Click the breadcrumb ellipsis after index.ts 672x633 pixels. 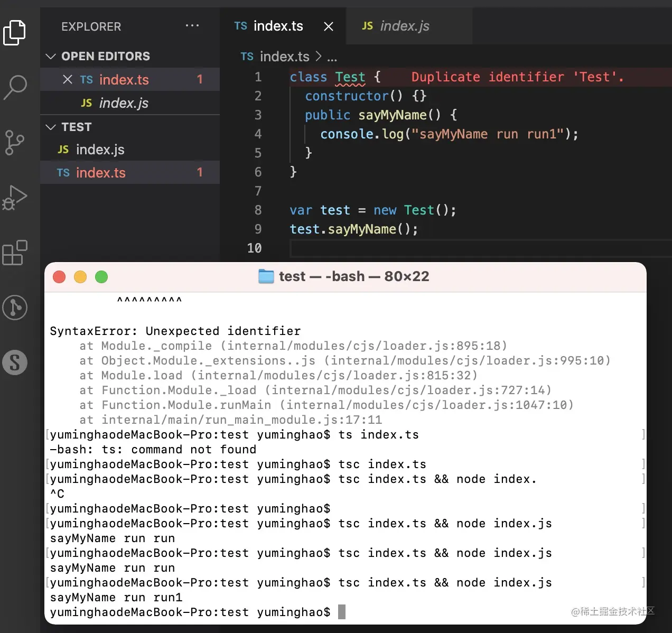coord(332,57)
